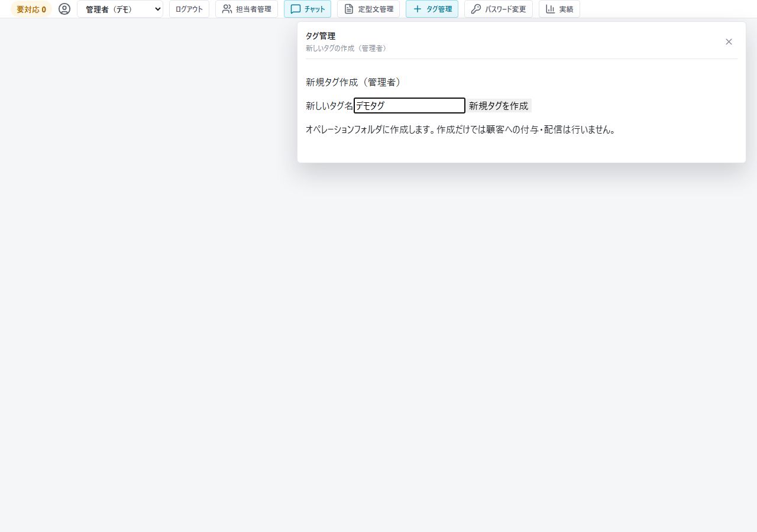Toggle the タグ管理 panel button
The height and width of the screenshot is (532, 757).
(x=432, y=9)
